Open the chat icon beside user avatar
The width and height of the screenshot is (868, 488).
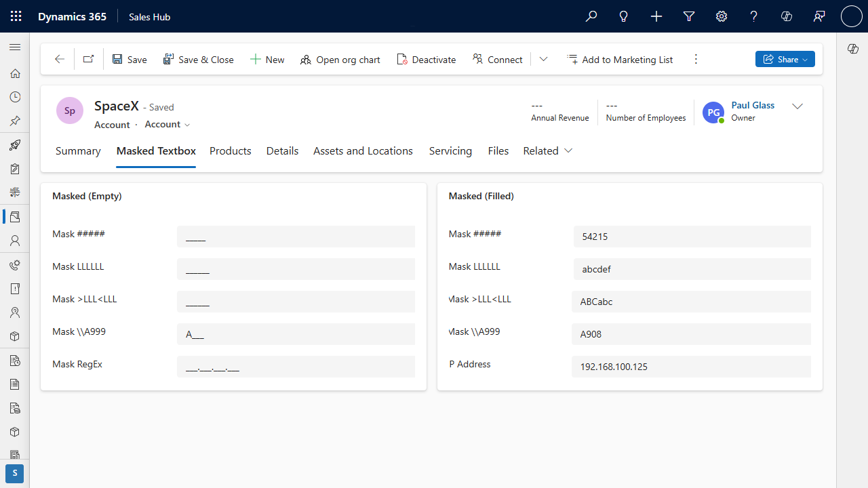819,16
